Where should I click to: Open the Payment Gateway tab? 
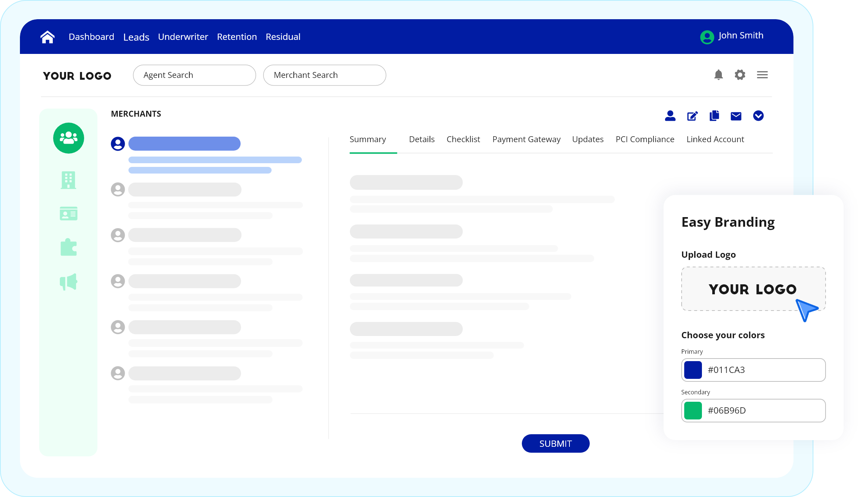point(526,140)
